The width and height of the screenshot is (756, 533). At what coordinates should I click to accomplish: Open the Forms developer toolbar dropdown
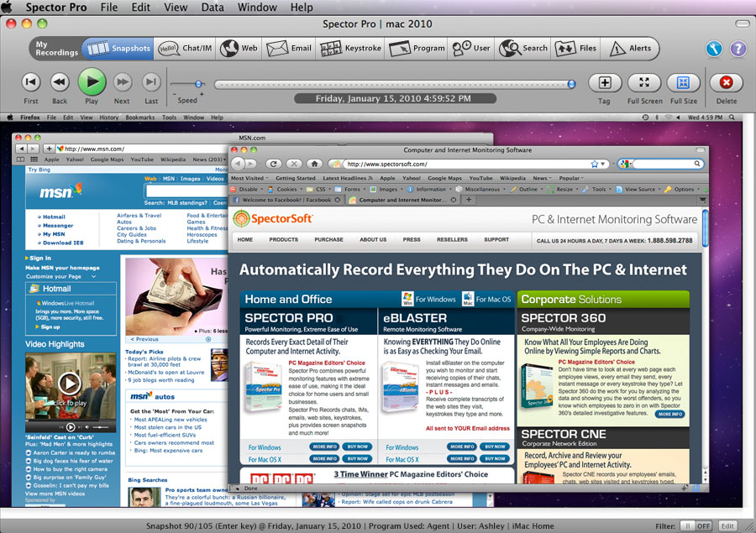coord(350,190)
